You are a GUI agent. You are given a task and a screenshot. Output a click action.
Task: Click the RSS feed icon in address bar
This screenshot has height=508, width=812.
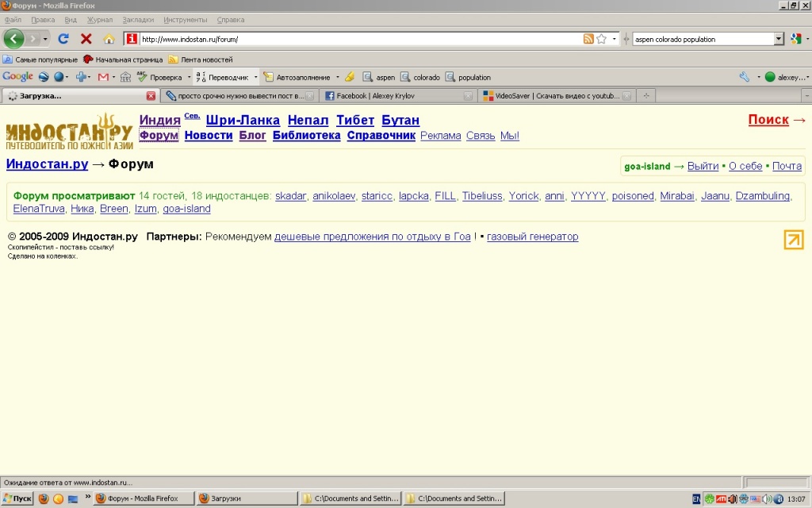click(x=588, y=39)
